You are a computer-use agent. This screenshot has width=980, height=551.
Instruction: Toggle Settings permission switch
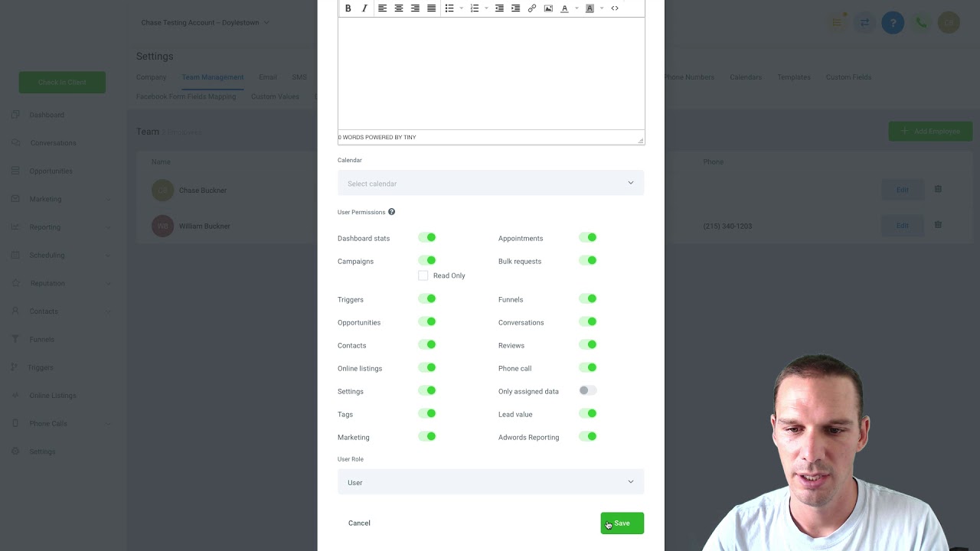[427, 391]
